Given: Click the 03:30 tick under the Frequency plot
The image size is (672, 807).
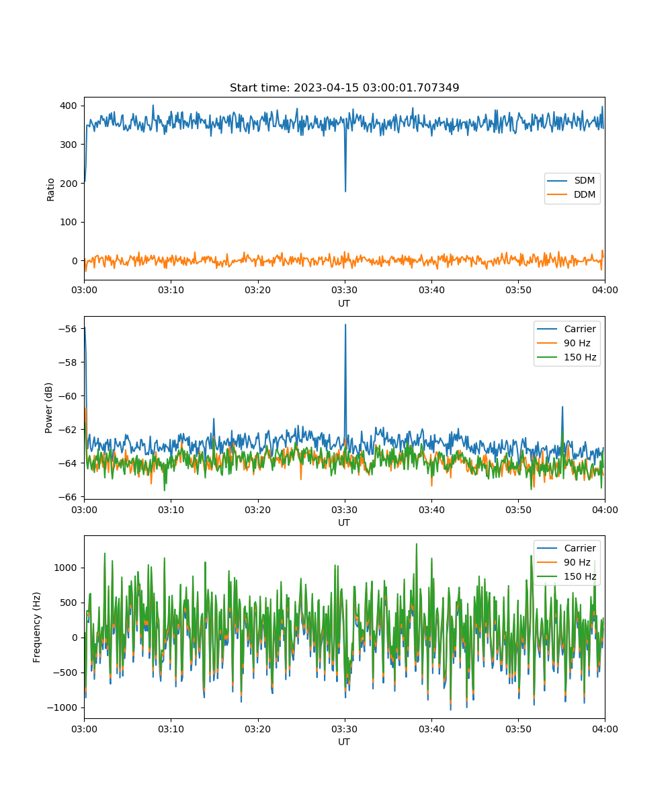Looking at the screenshot, I should pos(344,728).
